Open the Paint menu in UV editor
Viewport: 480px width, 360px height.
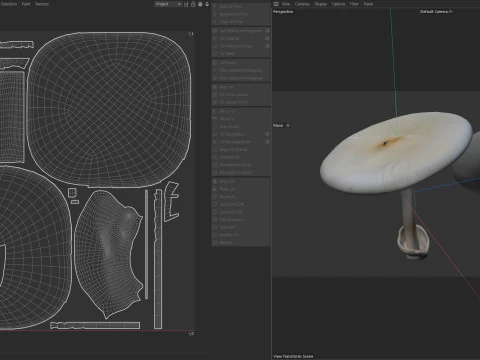[26, 4]
